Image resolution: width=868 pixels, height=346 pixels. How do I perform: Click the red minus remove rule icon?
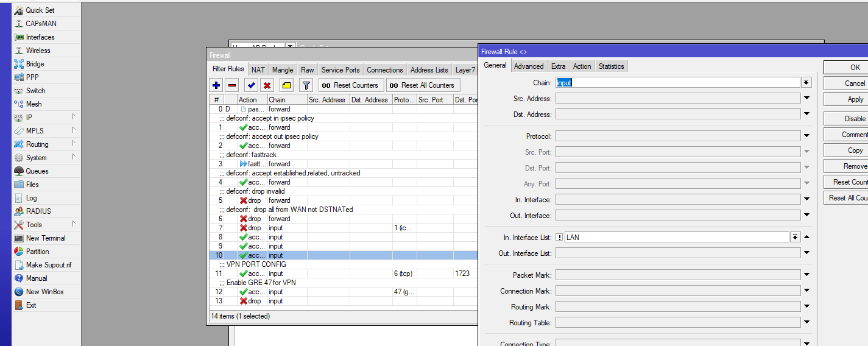[232, 85]
